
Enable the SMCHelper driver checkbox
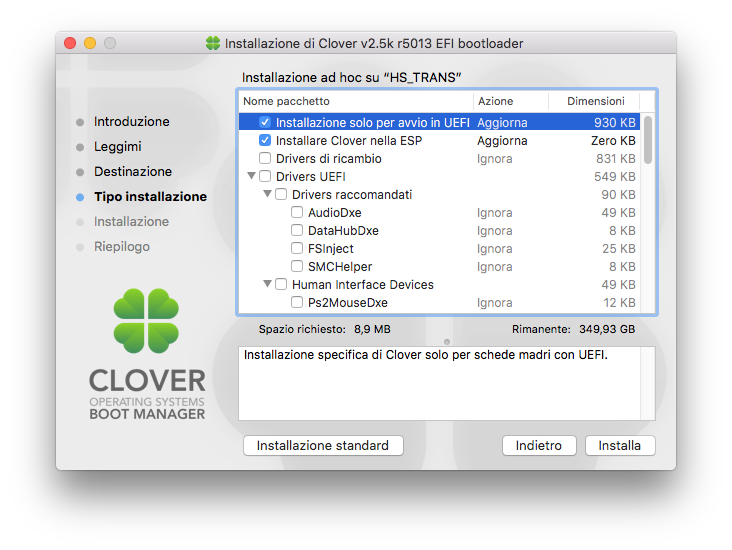pyautogui.click(x=297, y=266)
